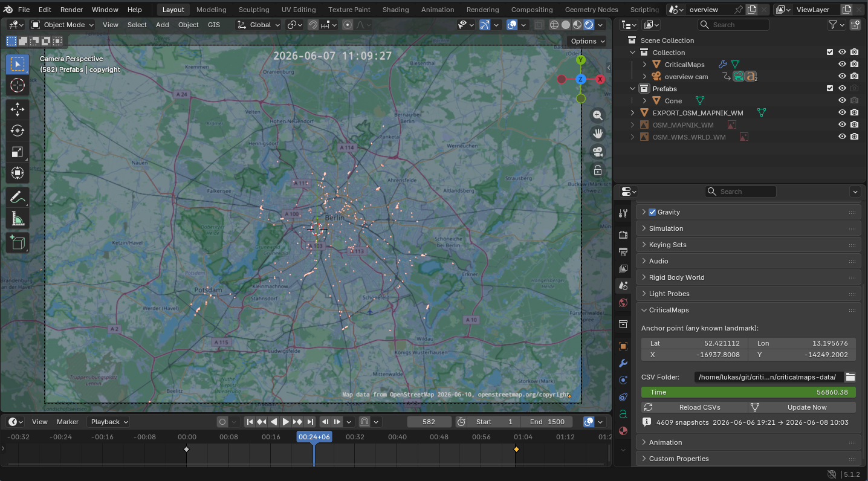Screen dimensions: 868x481
Task: Activate the Transform tool
Action: pyautogui.click(x=18, y=174)
